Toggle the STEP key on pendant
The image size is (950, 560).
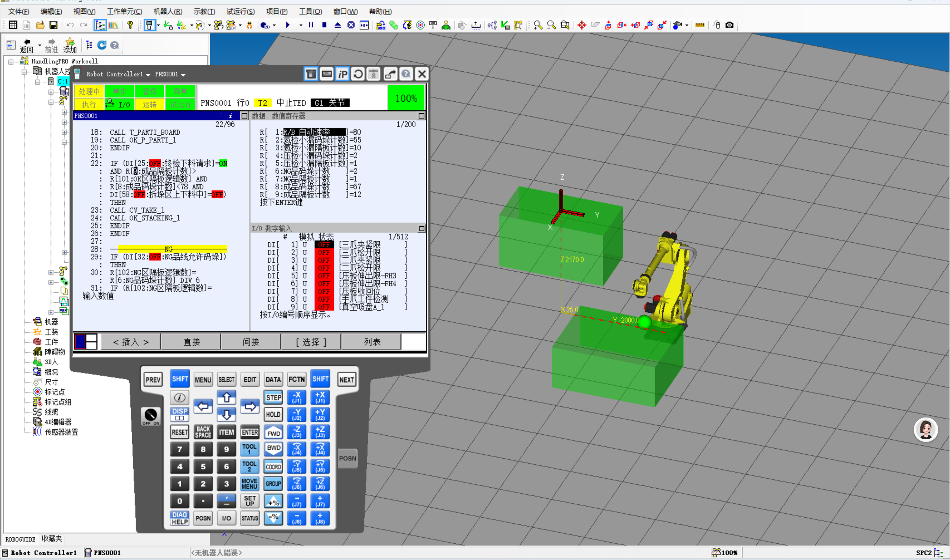pyautogui.click(x=273, y=397)
